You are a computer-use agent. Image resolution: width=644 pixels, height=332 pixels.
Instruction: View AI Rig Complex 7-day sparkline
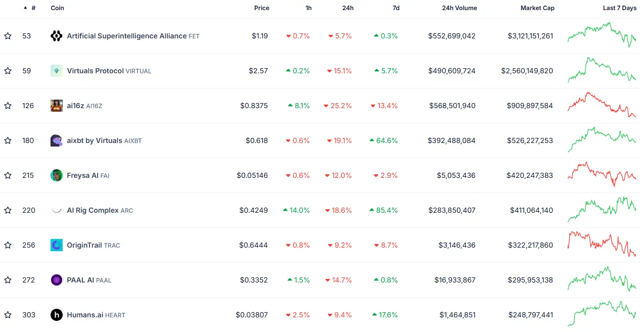(x=602, y=209)
